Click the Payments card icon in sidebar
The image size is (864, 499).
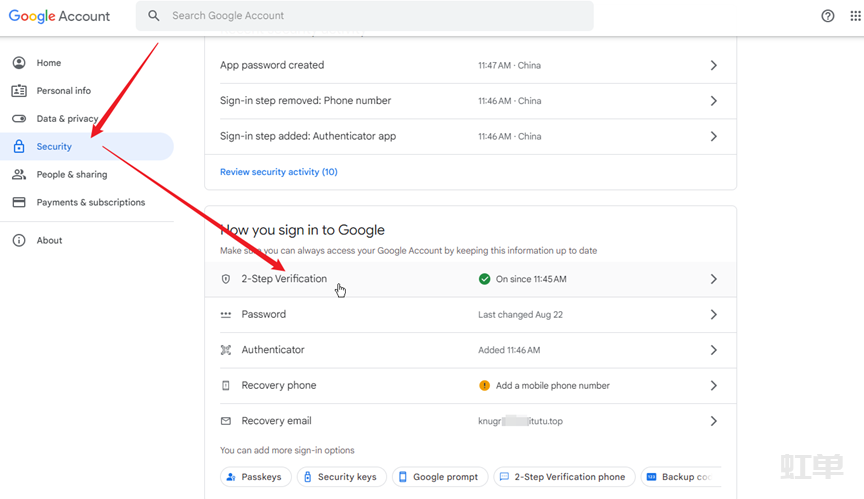pyautogui.click(x=19, y=202)
